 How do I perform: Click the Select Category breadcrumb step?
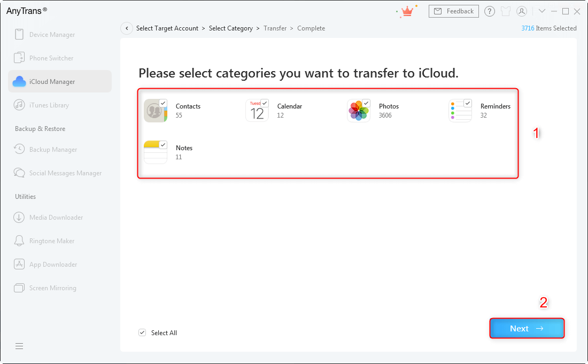(x=230, y=28)
